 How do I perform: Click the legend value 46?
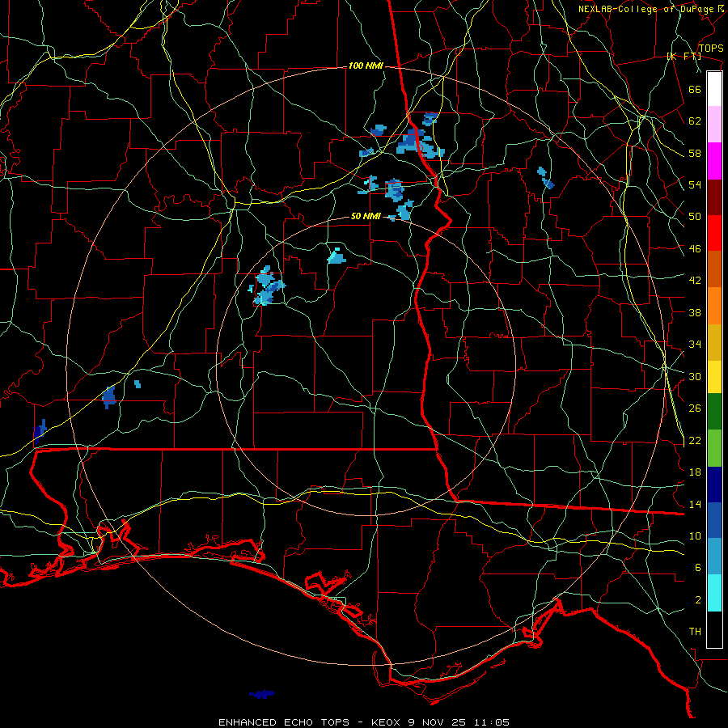[695, 249]
